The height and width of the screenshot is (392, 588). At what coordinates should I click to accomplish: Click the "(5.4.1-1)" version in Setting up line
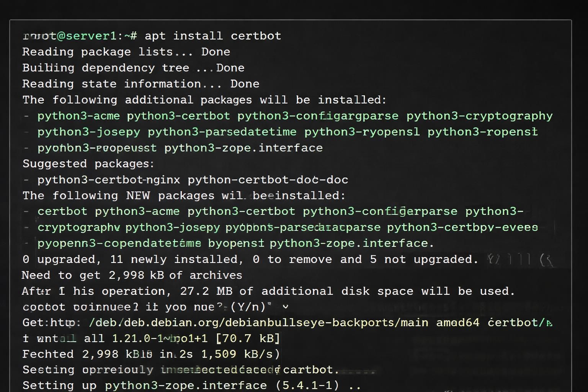coord(307,385)
